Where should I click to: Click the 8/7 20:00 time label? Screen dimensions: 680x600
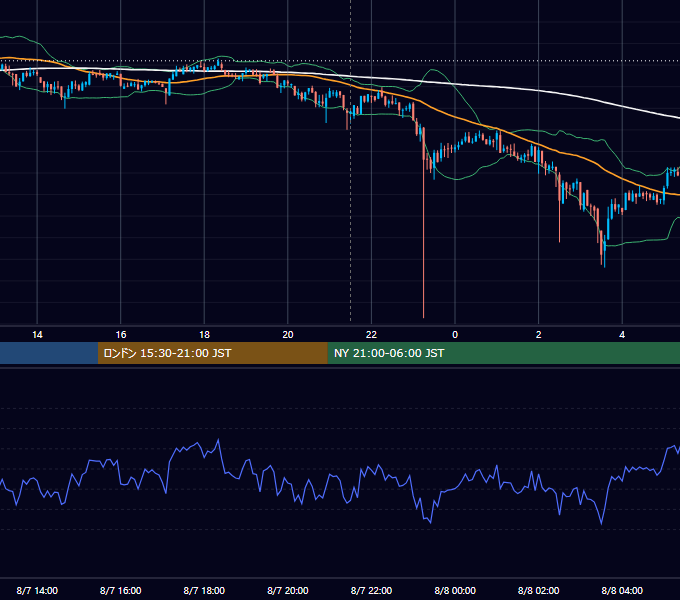pos(288,590)
